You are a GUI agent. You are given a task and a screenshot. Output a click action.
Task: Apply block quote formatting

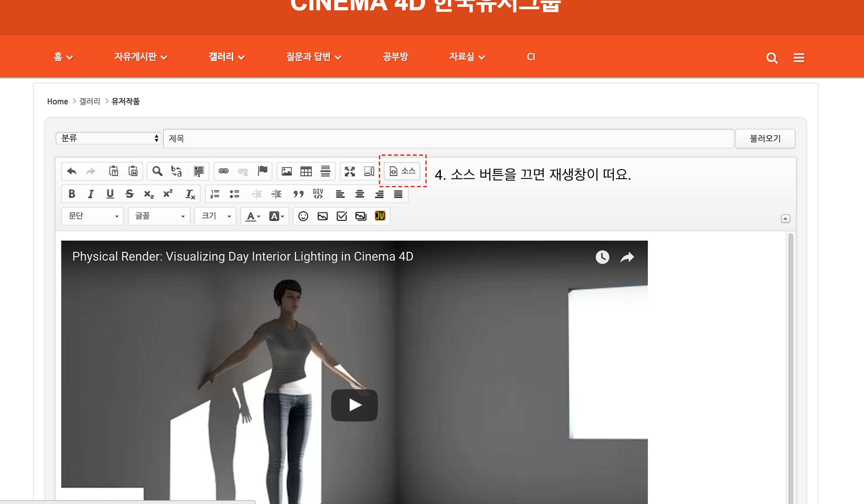click(298, 194)
